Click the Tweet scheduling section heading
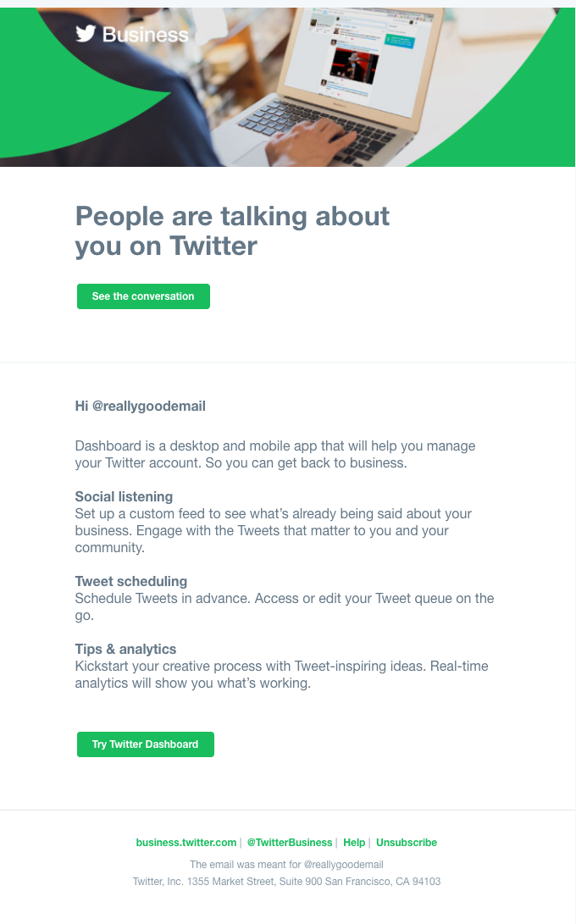576x924 pixels. [130, 581]
